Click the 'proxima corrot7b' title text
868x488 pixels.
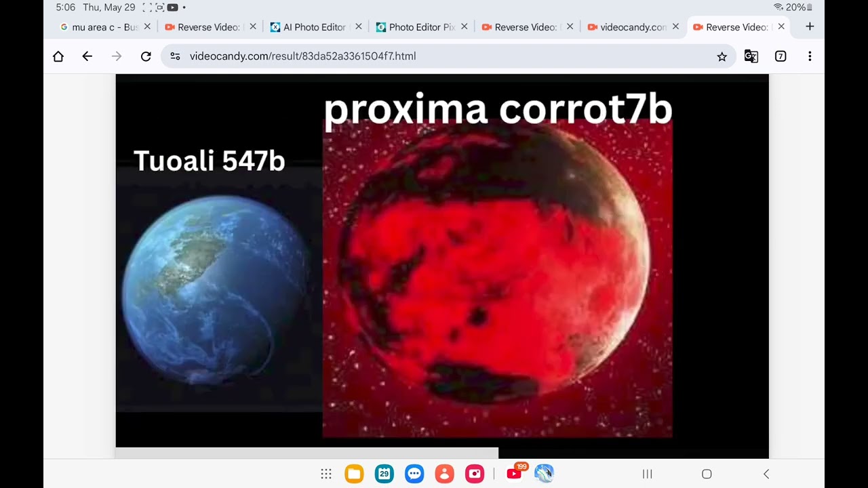(x=498, y=110)
